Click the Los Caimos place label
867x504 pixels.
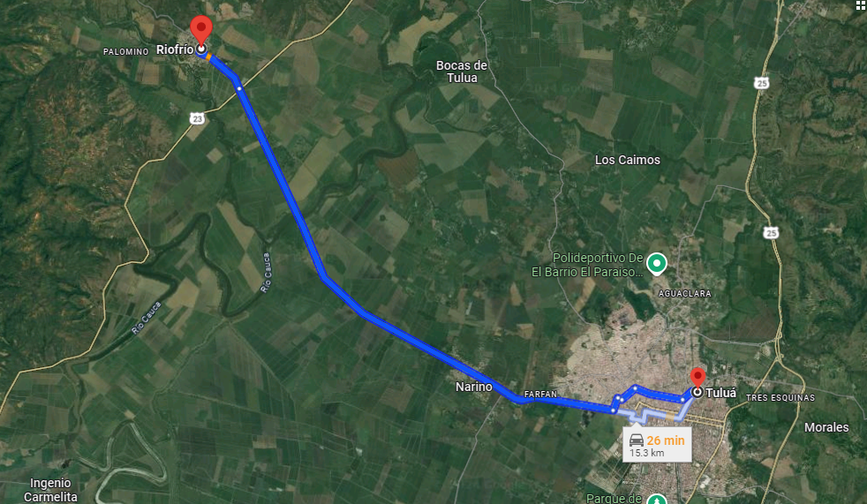[x=628, y=160]
